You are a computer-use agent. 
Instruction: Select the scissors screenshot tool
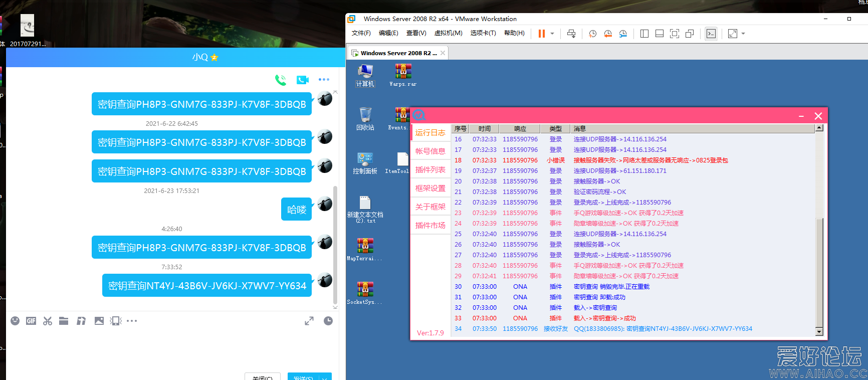coord(48,321)
